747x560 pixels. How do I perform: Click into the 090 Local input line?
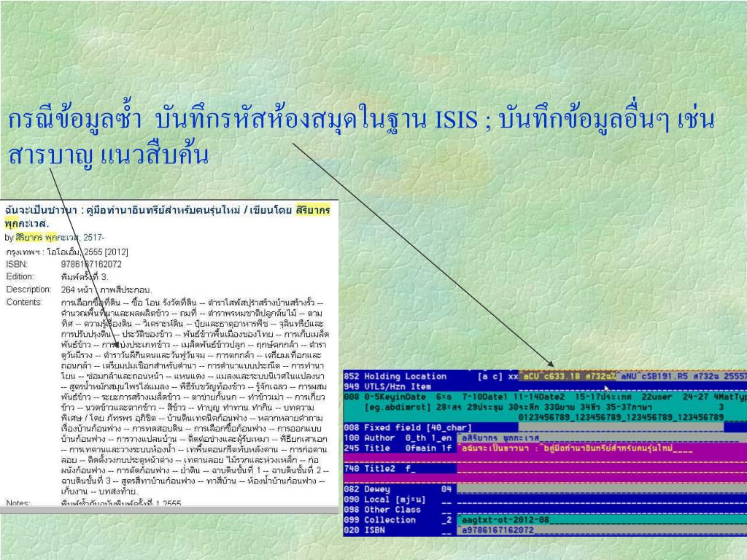602,499
